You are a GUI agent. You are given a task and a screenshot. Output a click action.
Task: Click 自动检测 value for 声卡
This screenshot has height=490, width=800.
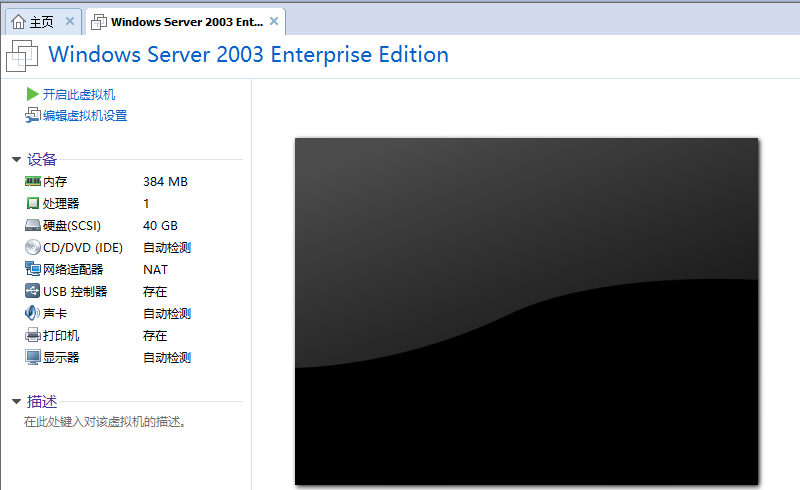167,313
